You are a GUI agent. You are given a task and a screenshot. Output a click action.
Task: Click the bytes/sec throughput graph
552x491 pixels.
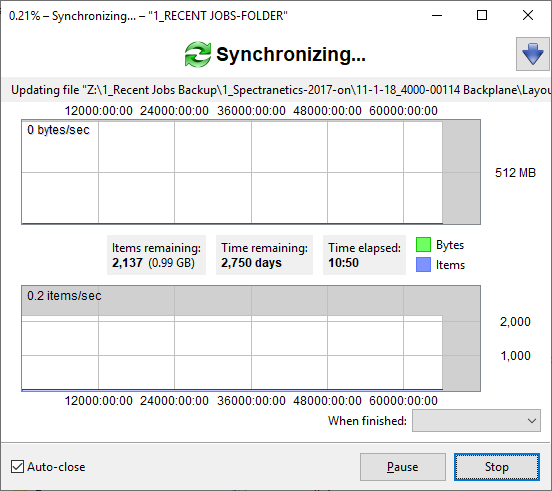[251, 172]
